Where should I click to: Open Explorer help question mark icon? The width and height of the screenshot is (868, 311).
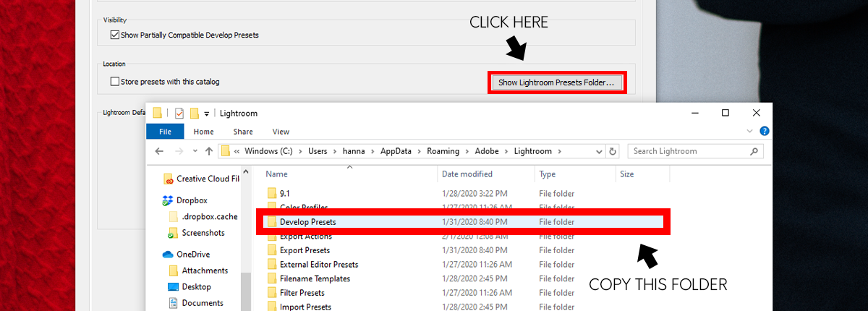[x=765, y=131]
